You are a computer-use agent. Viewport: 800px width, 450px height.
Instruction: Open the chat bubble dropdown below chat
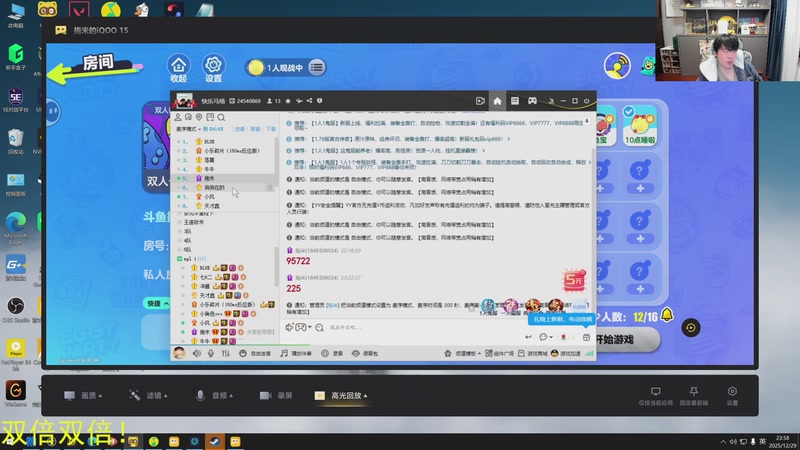[x=546, y=337]
